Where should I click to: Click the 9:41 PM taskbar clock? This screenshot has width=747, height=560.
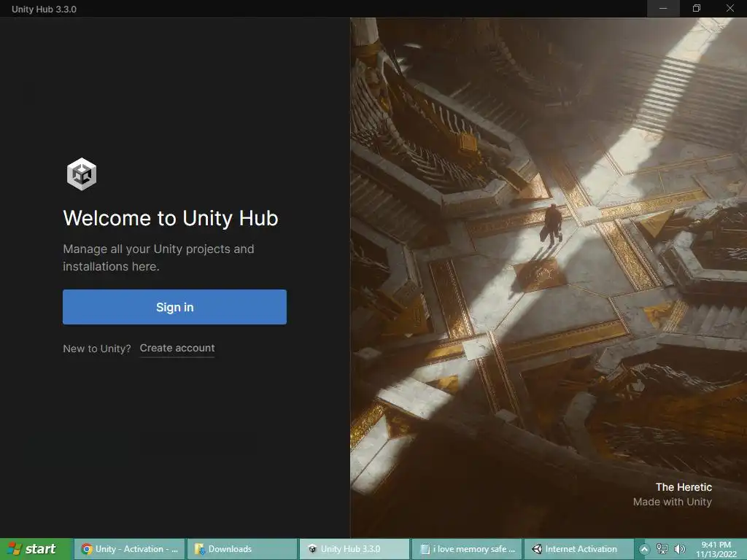(x=716, y=549)
